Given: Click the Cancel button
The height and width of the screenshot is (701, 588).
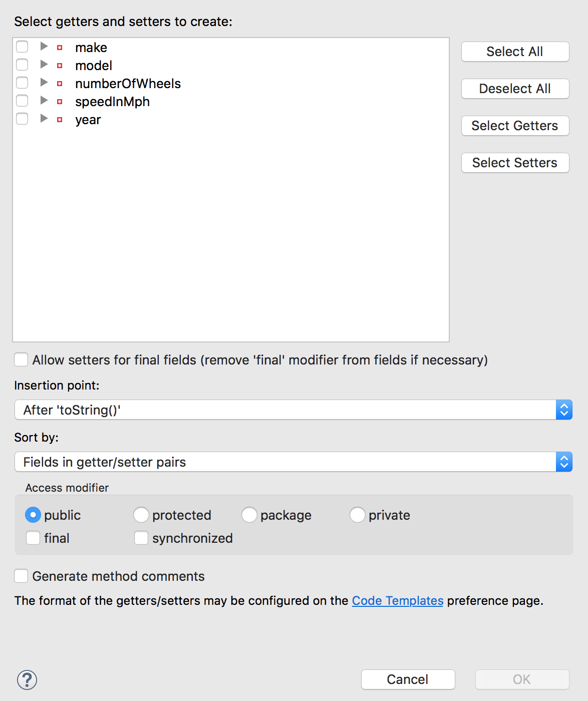Looking at the screenshot, I should click(x=407, y=679).
